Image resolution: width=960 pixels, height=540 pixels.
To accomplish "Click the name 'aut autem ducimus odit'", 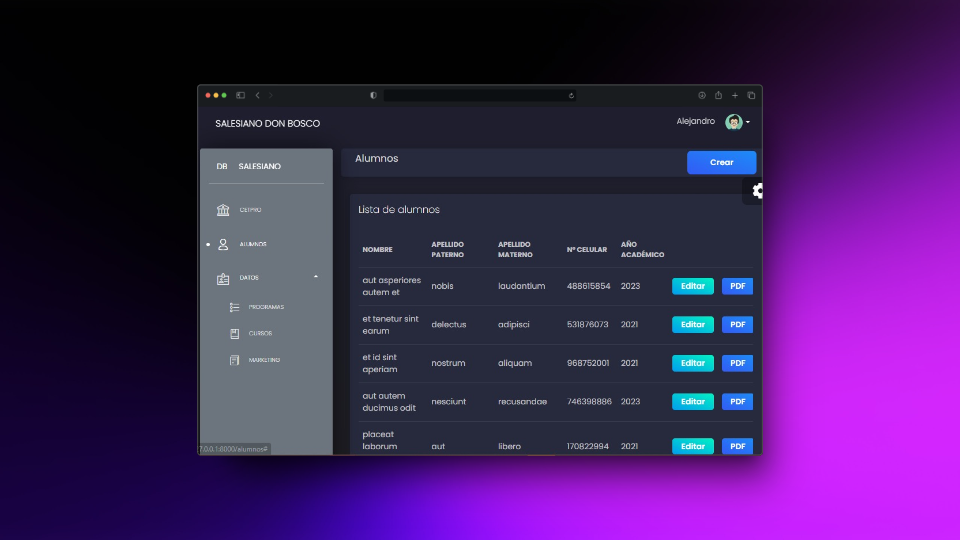I will coord(389,402).
